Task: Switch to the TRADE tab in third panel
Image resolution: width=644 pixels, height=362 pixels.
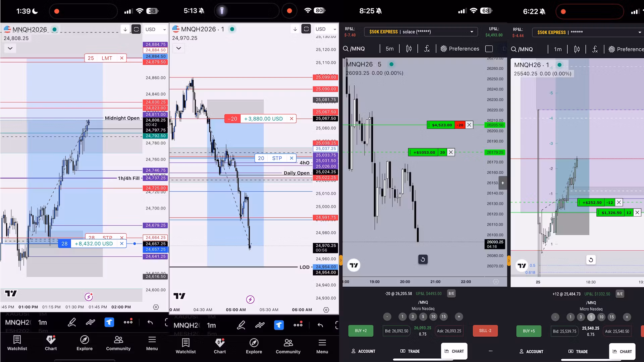Action: click(410, 351)
